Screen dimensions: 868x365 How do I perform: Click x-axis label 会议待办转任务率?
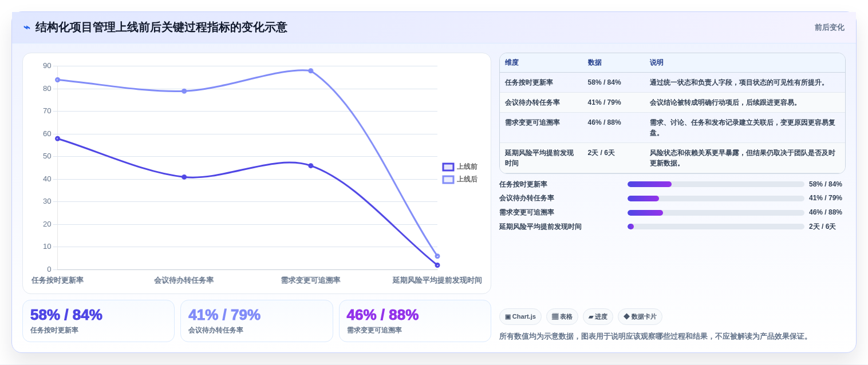184,280
